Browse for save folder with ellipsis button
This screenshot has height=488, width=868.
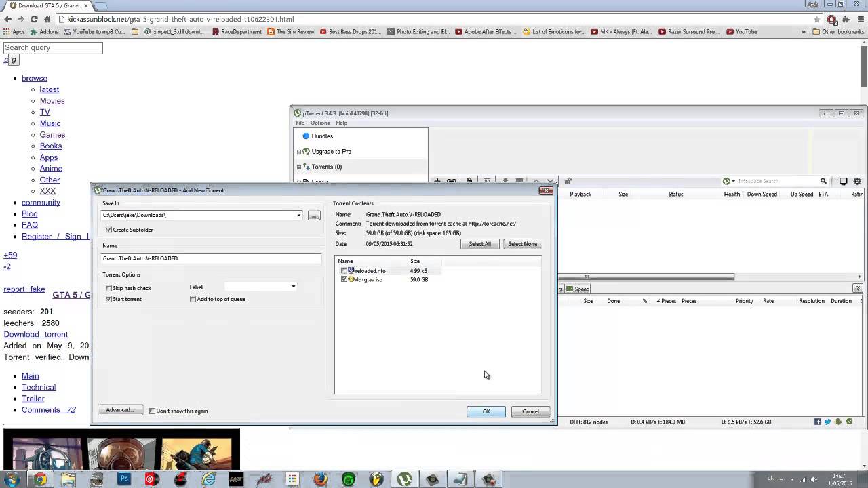pos(314,216)
